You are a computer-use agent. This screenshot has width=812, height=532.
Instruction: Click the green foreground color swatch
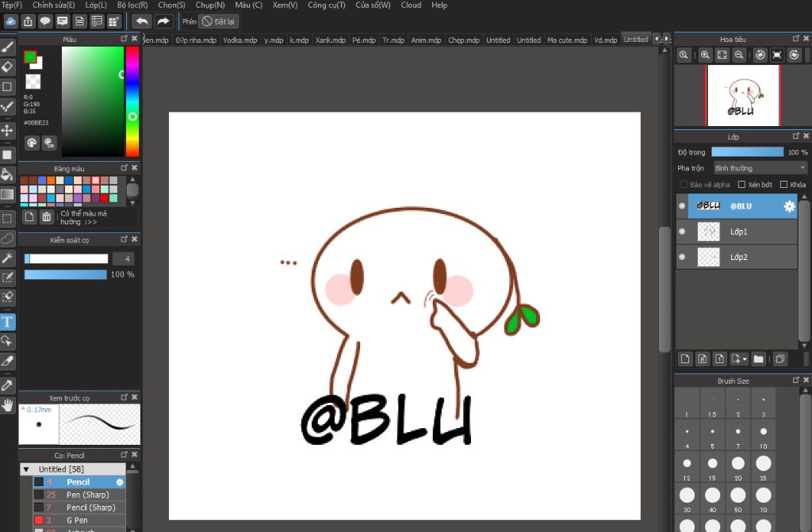click(x=30, y=57)
